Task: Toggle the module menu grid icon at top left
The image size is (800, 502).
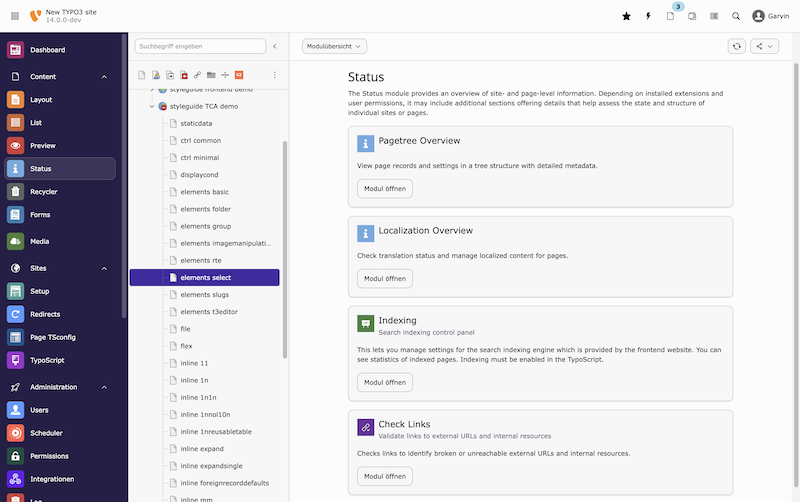Action: [15, 16]
